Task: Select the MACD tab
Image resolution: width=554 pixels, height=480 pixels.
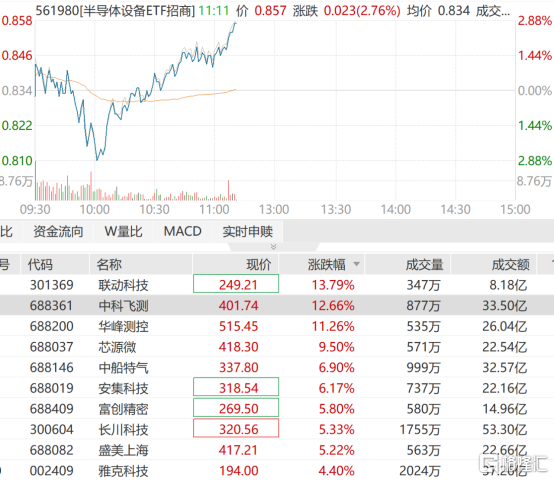Action: [182, 232]
